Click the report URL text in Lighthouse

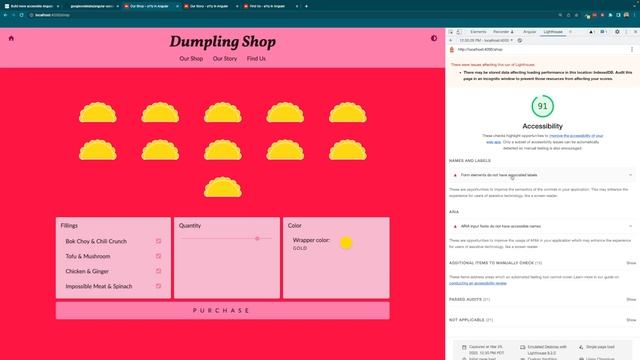[x=480, y=49]
